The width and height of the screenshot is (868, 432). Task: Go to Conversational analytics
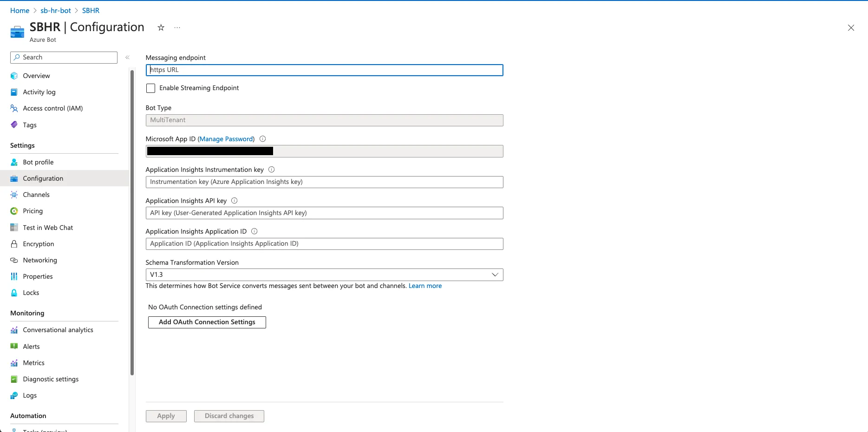click(x=58, y=330)
